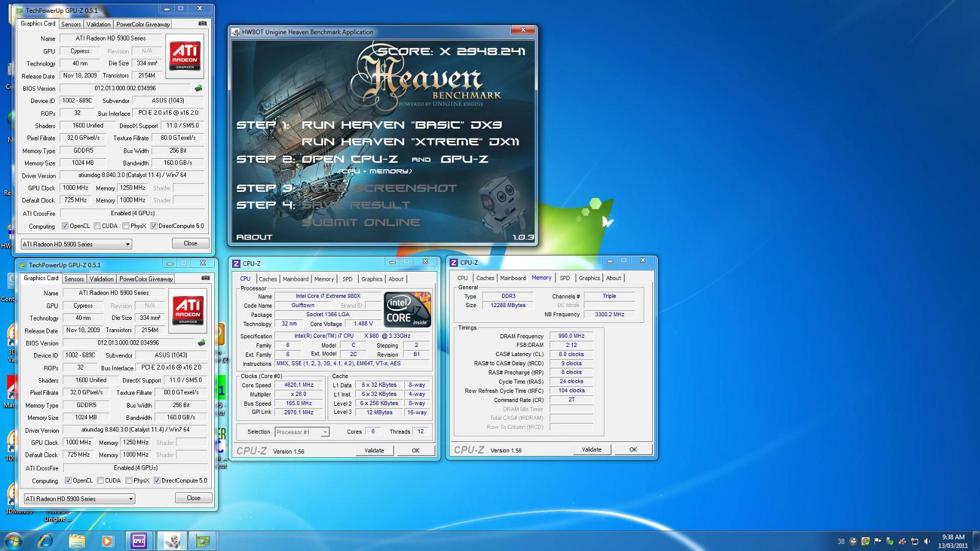Click camera screenshot icon in bottom GPU-Z window
Image resolution: width=980 pixels, height=551 pixels.
point(205,278)
